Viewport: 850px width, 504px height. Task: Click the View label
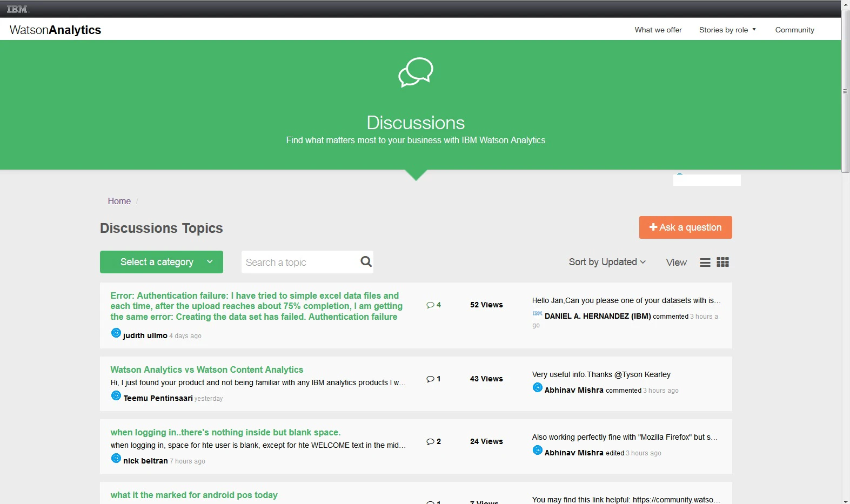coord(677,263)
